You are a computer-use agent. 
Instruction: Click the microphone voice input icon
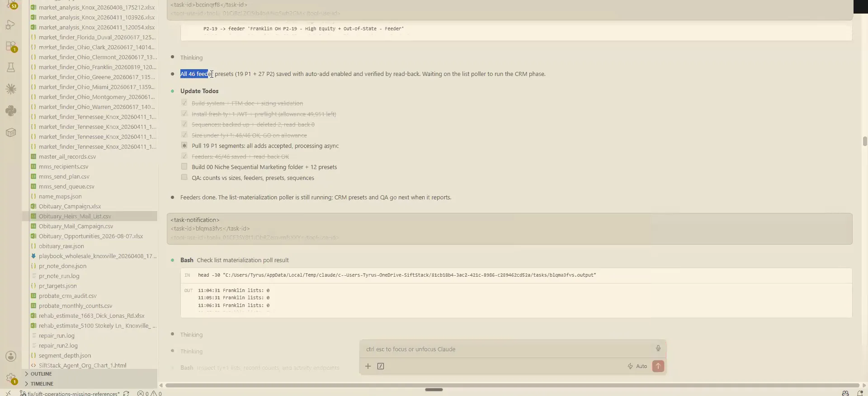658,348
